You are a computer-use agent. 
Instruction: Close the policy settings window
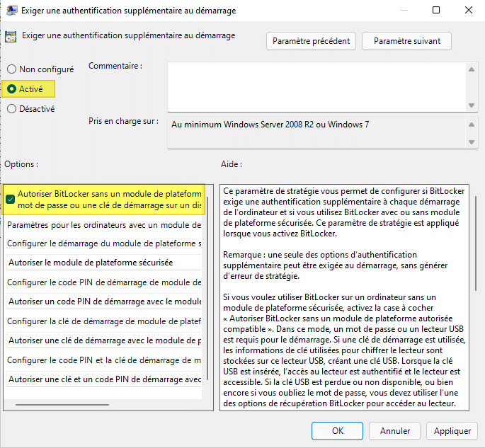469,10
